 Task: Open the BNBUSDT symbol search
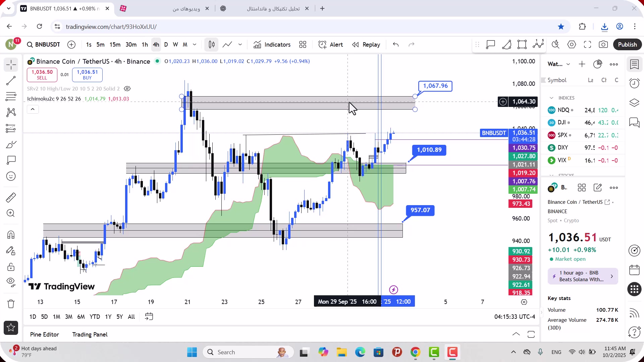click(x=44, y=45)
